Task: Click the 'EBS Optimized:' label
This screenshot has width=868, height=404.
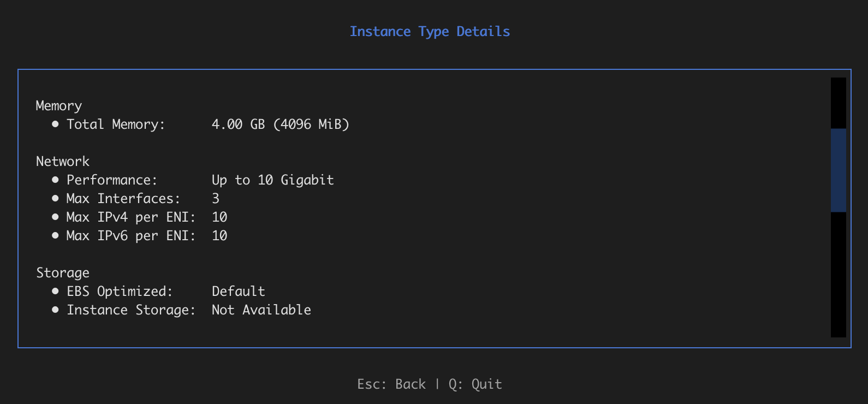Action: coord(120,292)
